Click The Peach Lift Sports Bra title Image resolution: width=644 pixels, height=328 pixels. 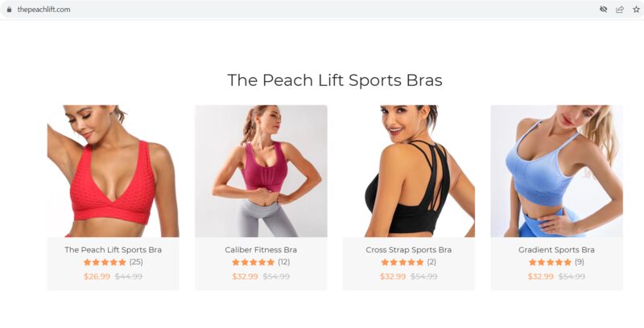[114, 250]
